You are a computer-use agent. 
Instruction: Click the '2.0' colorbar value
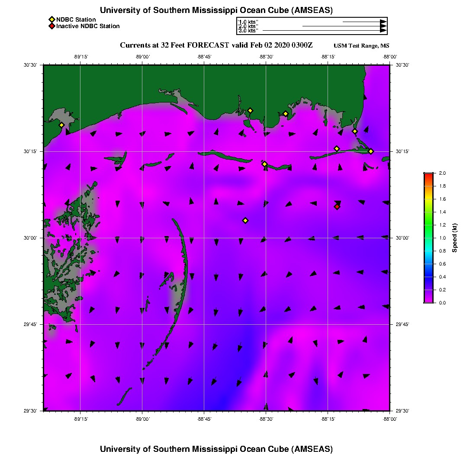[442, 173]
